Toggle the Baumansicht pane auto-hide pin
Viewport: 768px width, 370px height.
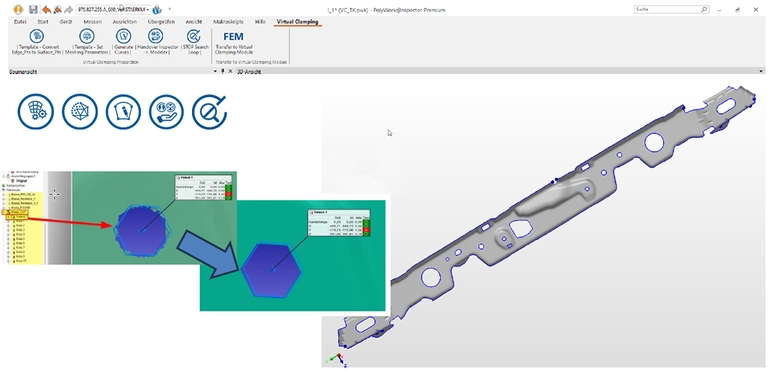click(x=223, y=72)
